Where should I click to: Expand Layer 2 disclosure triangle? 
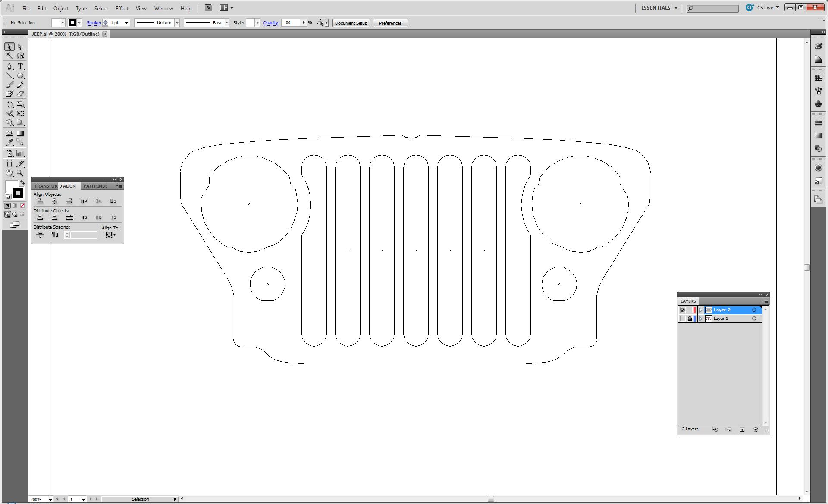701,310
